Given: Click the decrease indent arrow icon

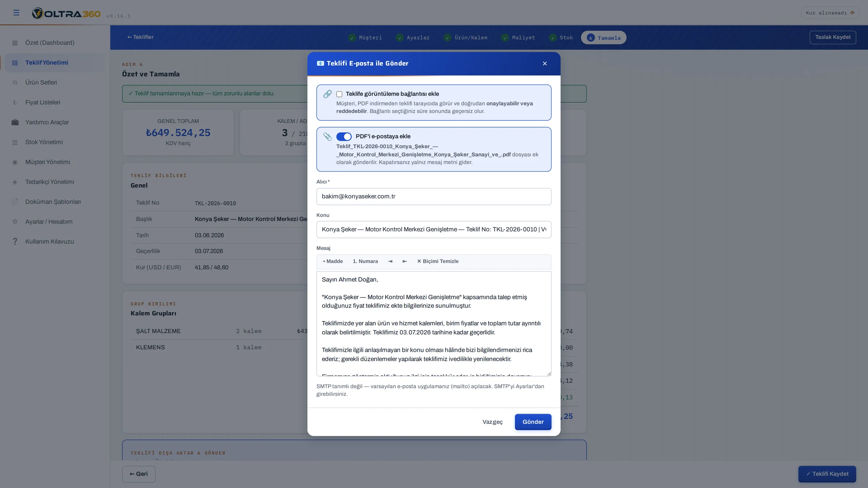Looking at the screenshot, I should click(405, 261).
